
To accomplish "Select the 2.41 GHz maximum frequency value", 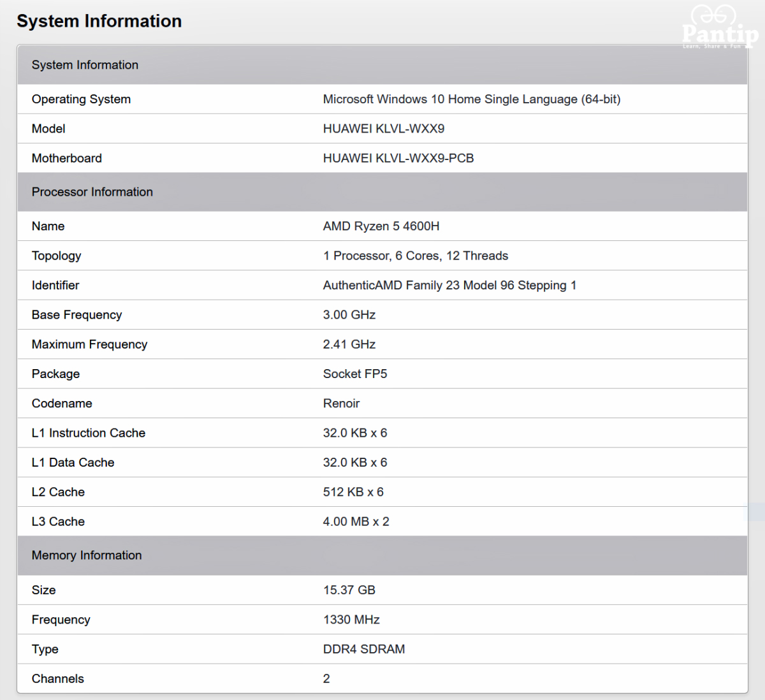I will [349, 344].
